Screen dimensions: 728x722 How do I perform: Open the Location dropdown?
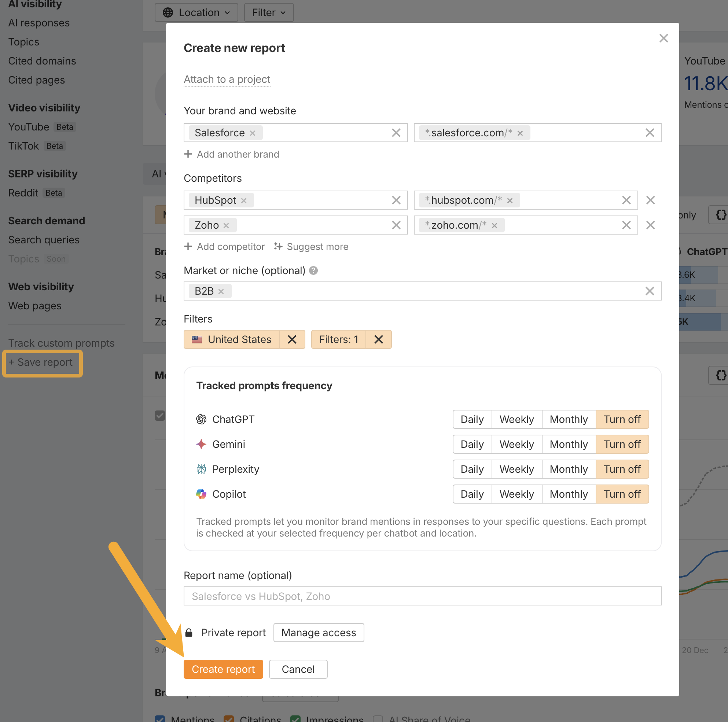pyautogui.click(x=196, y=12)
